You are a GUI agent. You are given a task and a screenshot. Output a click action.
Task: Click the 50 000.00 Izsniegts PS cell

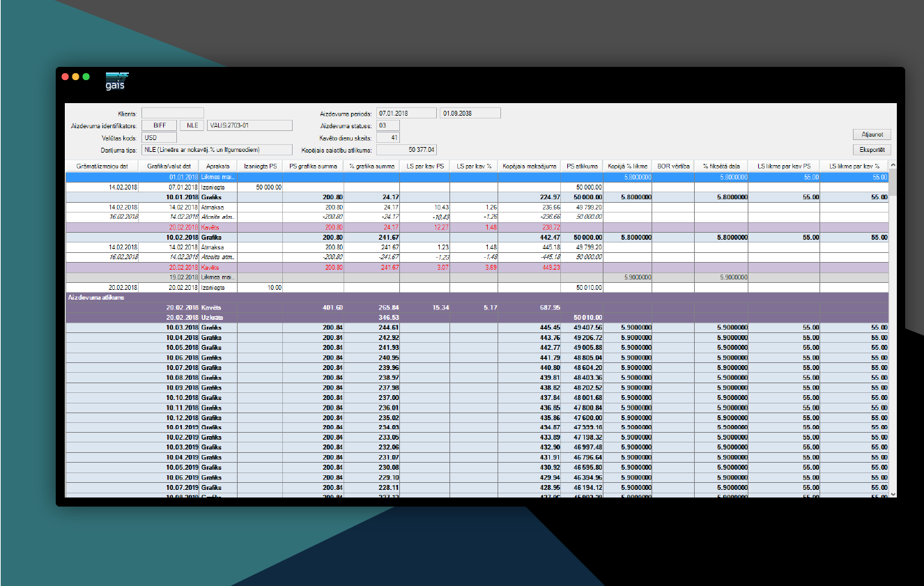(260, 187)
